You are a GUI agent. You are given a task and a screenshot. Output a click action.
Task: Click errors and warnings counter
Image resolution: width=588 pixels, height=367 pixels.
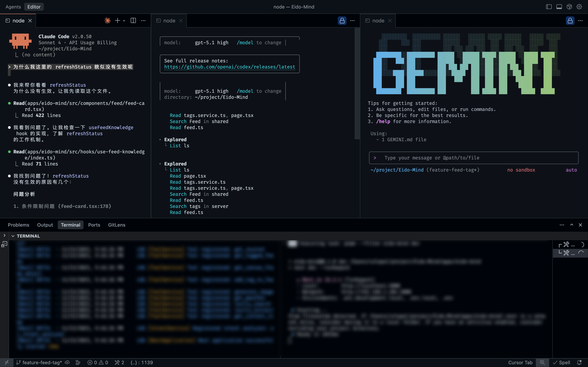tap(98, 362)
